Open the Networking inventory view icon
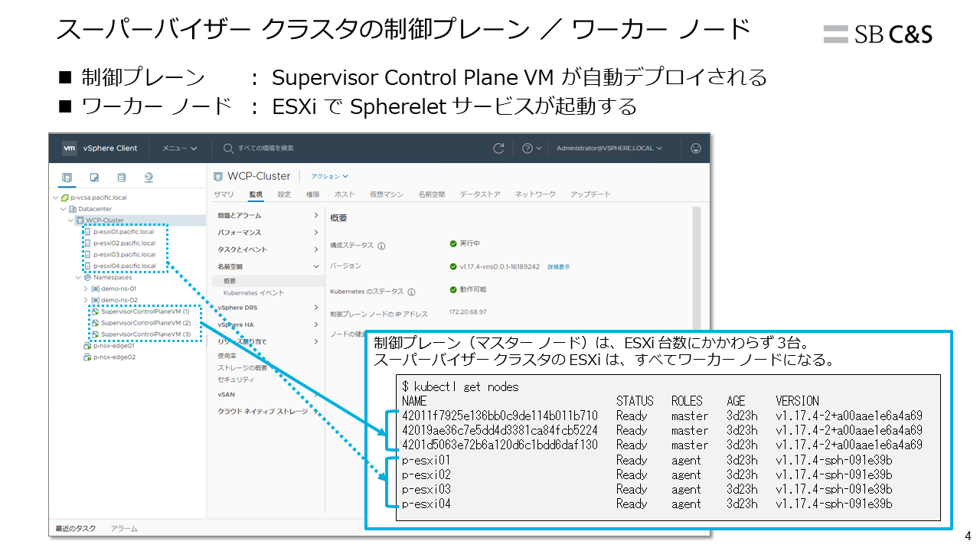Image resolution: width=980 pixels, height=551 pixels. tap(149, 178)
